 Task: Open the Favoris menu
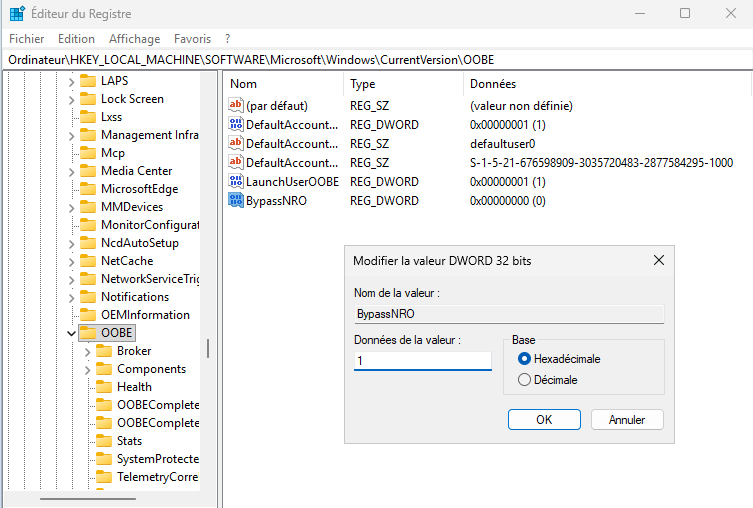pos(192,39)
